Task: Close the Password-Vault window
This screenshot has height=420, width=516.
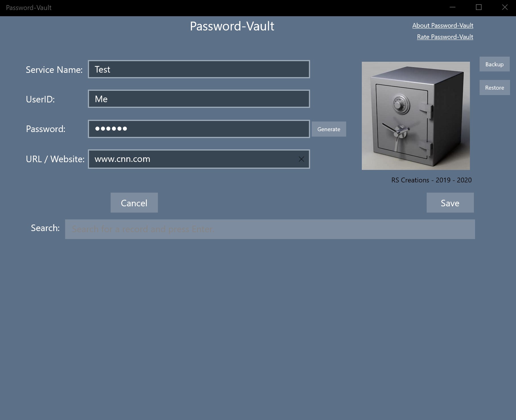Action: coord(505,7)
